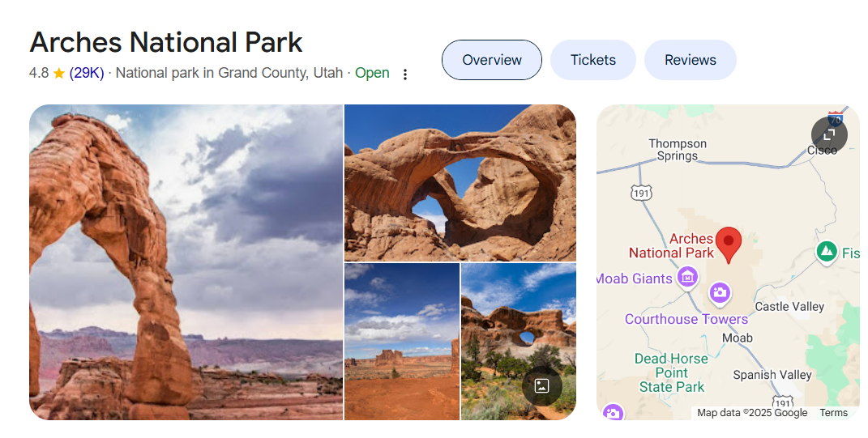Switch to the Reviews tab
This screenshot has height=438, width=868.
(x=691, y=60)
